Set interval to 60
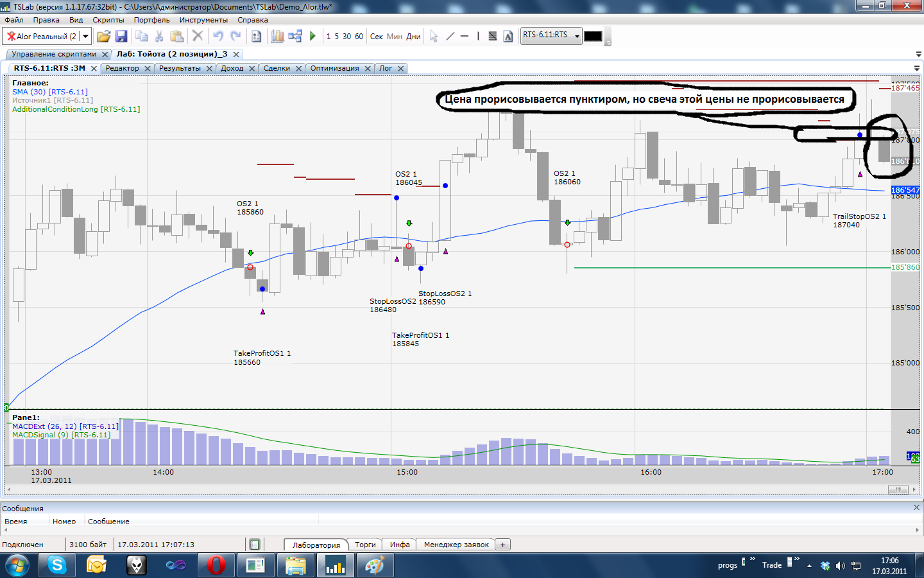 click(x=359, y=37)
